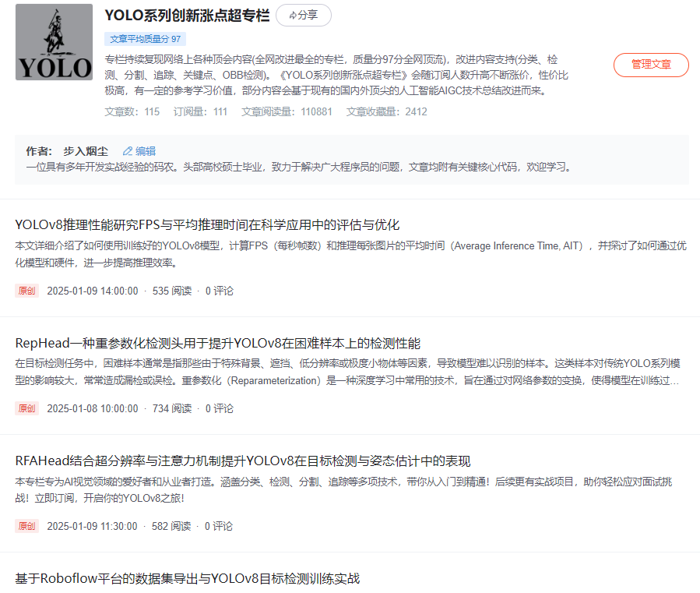700x593 pixels.
Task: Click 0 评论 on the RFAHead article
Action: coord(218,526)
